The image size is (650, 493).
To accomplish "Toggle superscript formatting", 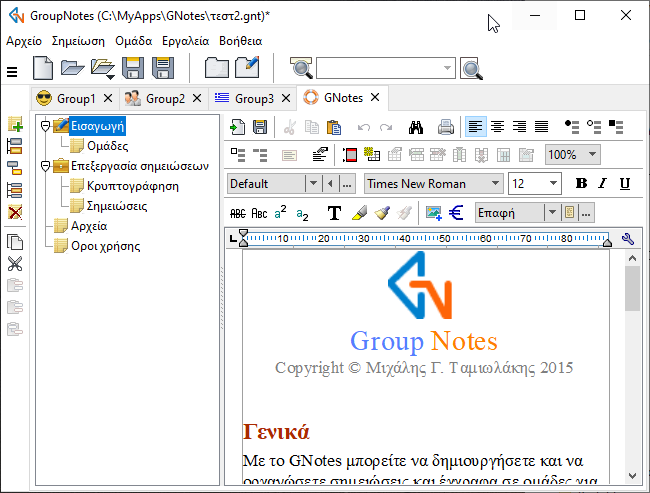I will (x=280, y=212).
